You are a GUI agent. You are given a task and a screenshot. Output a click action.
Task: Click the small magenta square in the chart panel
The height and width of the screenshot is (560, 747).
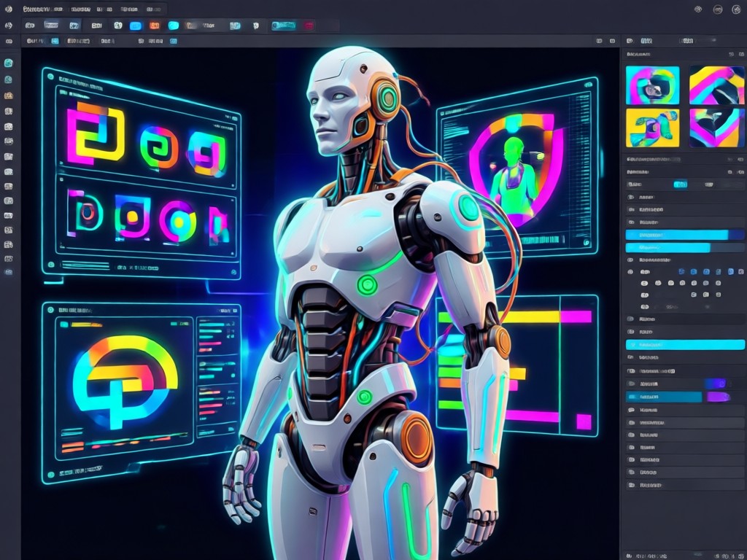click(x=584, y=422)
